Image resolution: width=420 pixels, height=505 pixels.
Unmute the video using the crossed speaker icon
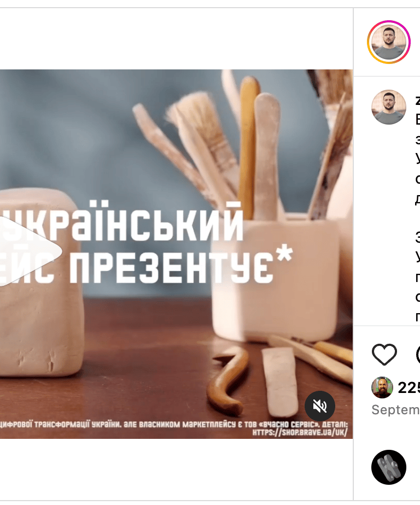(320, 406)
